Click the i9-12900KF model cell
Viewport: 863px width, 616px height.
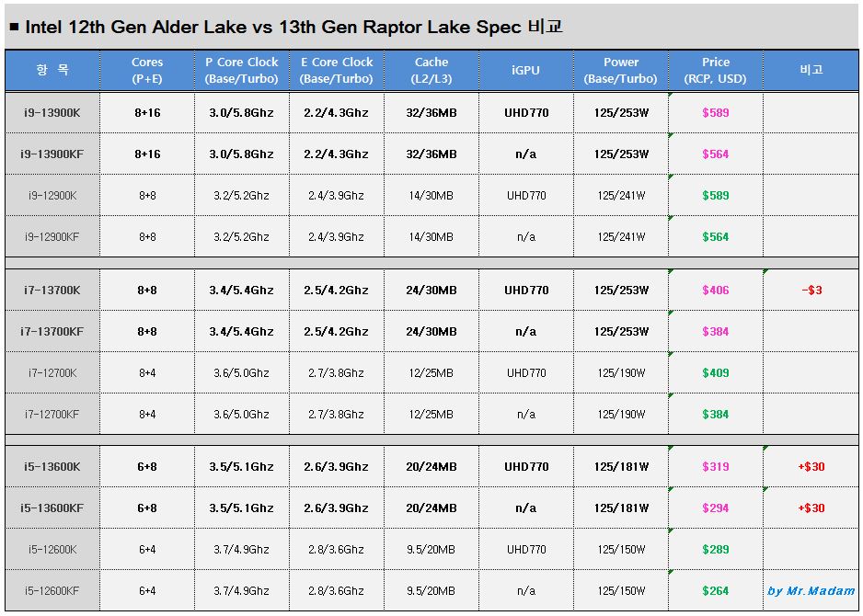(52, 236)
